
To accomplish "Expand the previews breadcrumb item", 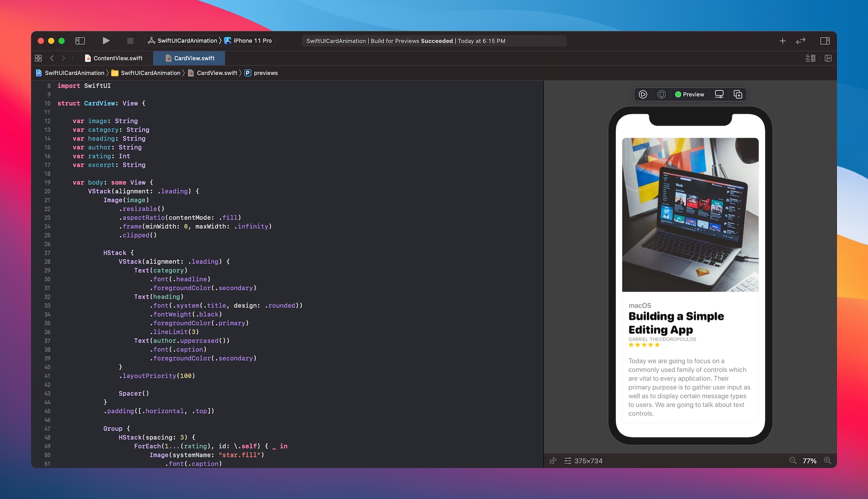I will point(266,73).
